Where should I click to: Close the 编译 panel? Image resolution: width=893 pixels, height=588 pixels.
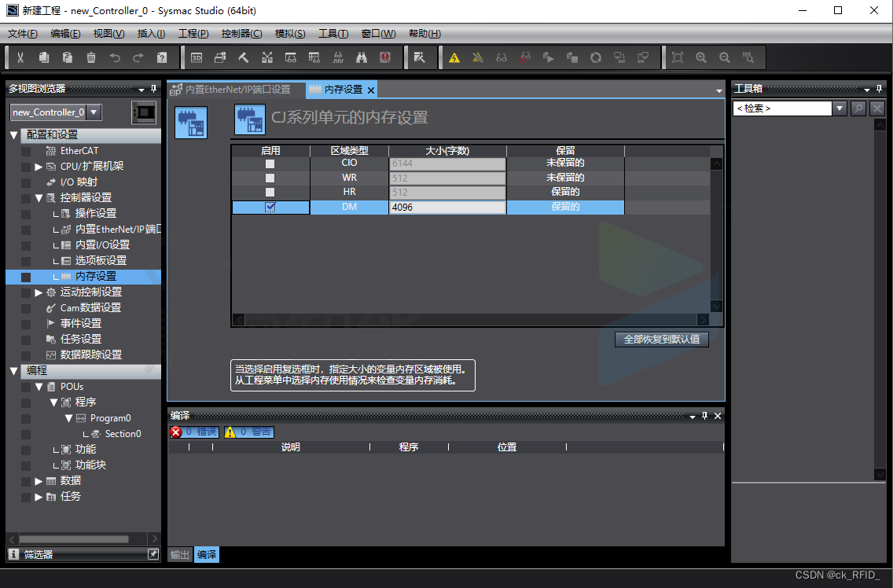coord(718,416)
